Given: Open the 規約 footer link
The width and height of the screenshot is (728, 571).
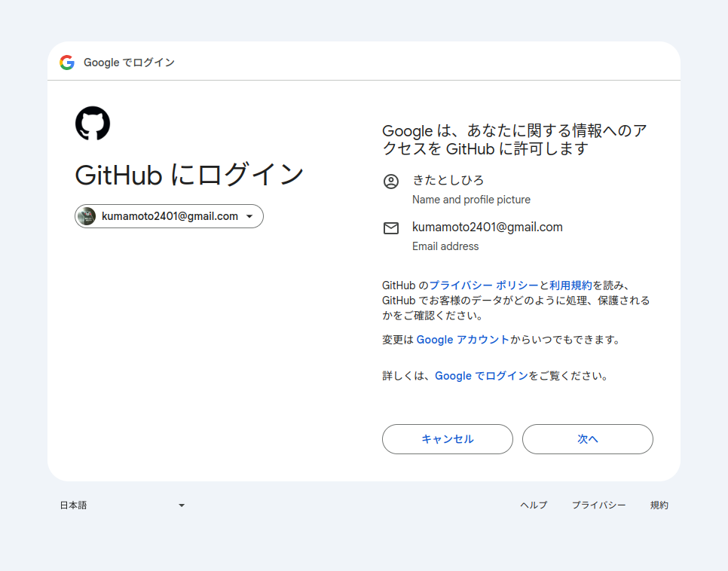Looking at the screenshot, I should 659,505.
